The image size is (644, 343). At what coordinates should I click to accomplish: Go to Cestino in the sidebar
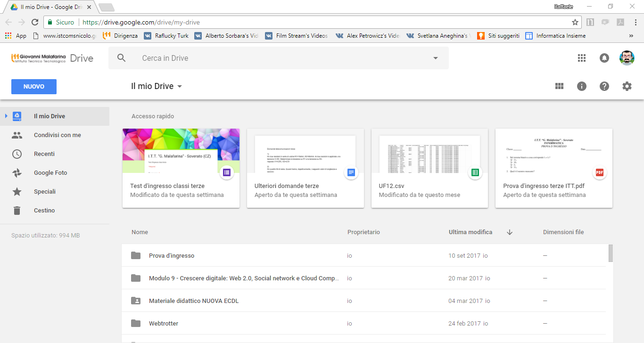[44, 211]
